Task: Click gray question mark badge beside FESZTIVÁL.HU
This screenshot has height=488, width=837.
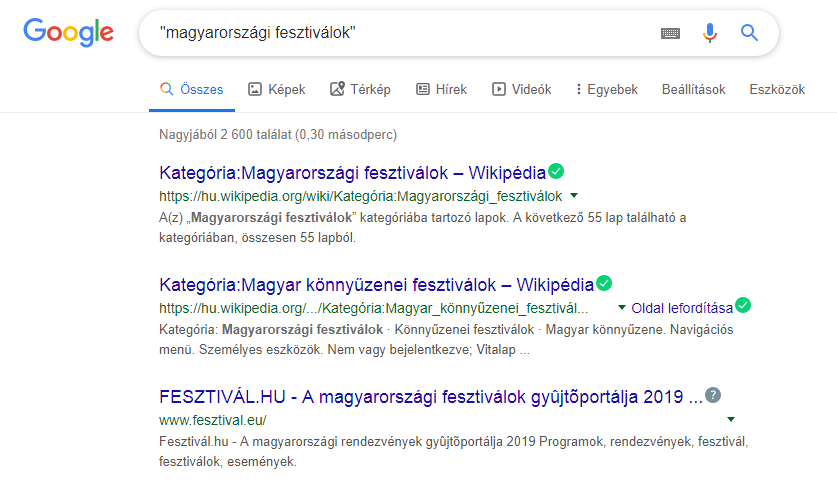Action: [x=713, y=395]
